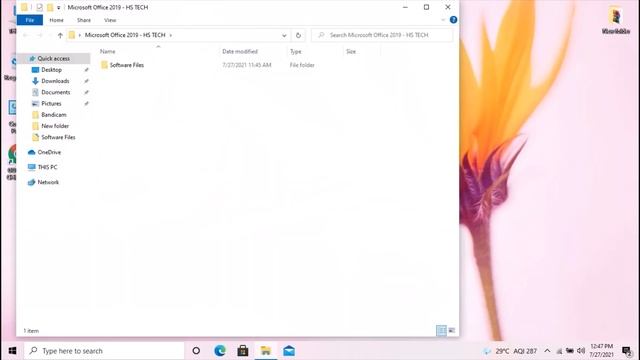
Task: Click the Type here to search box
Action: [104, 351]
